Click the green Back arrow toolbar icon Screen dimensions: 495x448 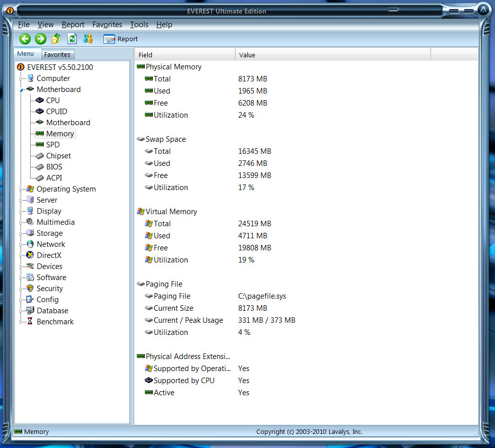tap(25, 39)
